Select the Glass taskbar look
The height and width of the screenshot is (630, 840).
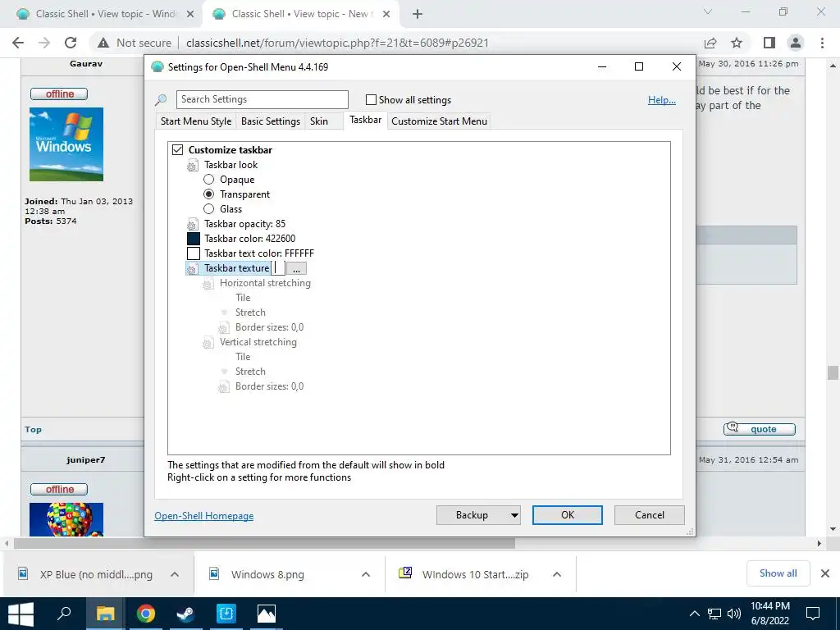pyautogui.click(x=209, y=209)
